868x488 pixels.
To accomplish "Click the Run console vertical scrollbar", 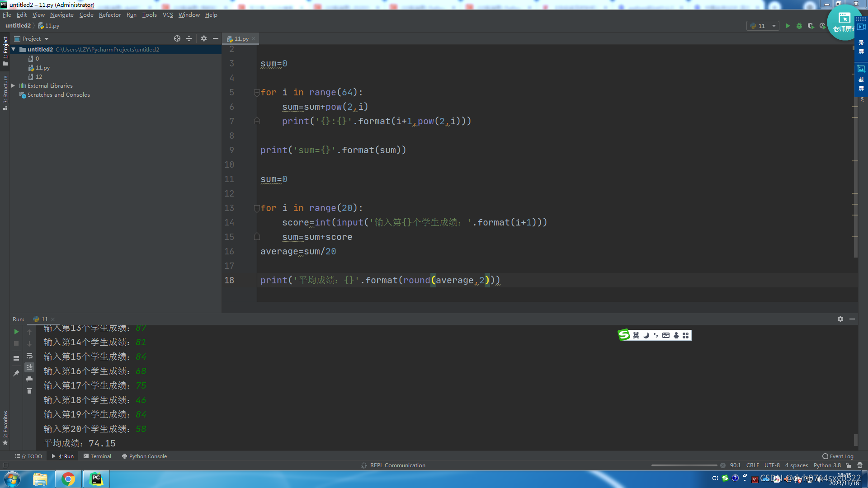I will coord(855,439).
